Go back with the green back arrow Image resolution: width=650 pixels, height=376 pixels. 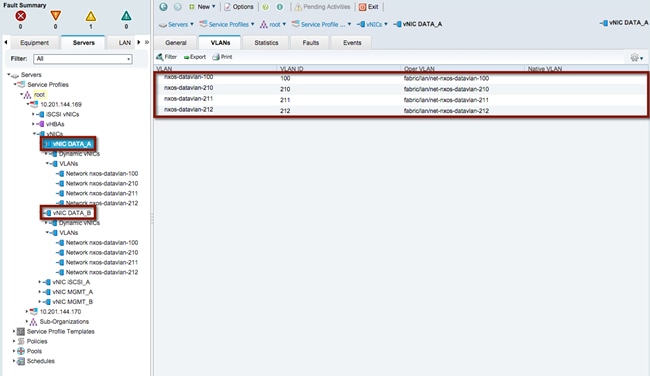[163, 7]
